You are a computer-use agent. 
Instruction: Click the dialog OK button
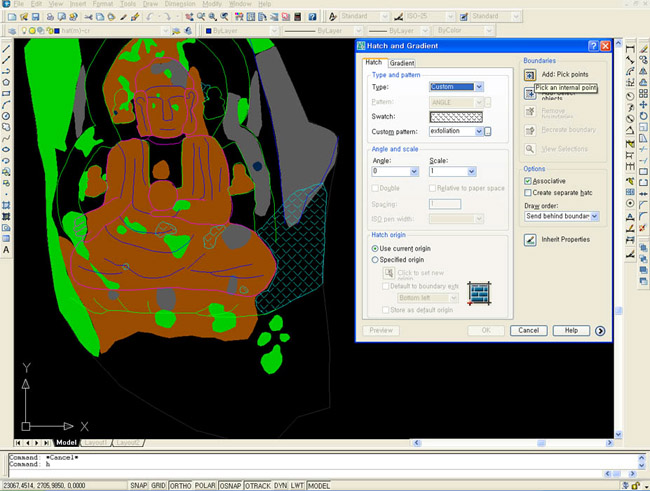coord(486,331)
